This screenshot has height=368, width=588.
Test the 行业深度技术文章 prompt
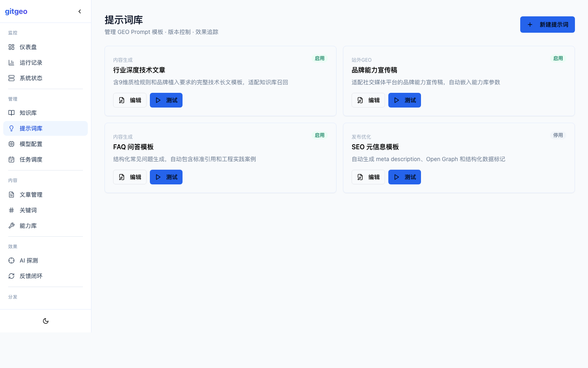point(166,100)
